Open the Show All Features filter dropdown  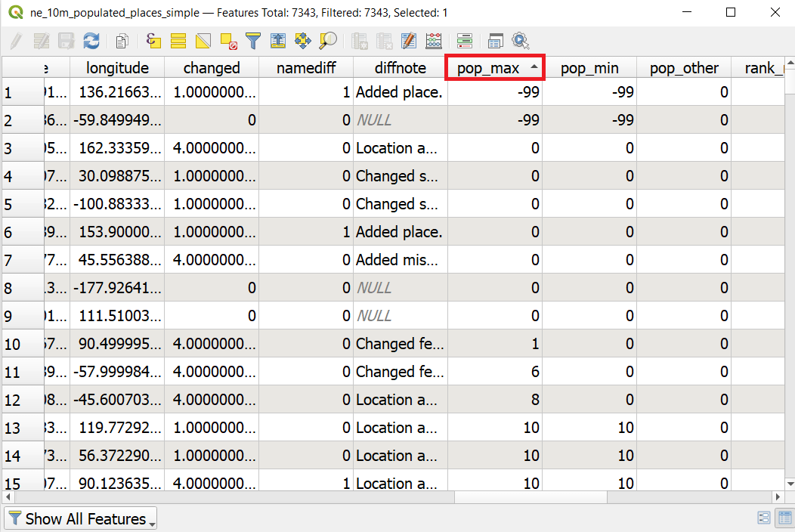point(81,518)
